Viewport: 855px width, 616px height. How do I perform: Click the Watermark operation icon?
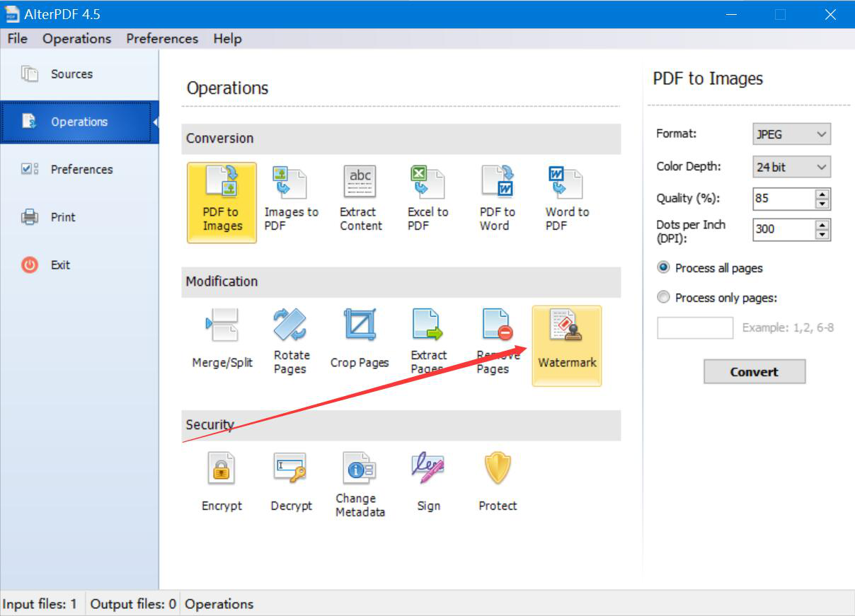566,345
